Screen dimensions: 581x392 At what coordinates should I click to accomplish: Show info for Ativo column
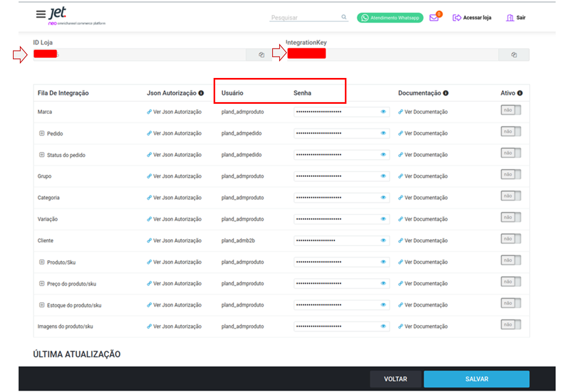point(520,93)
